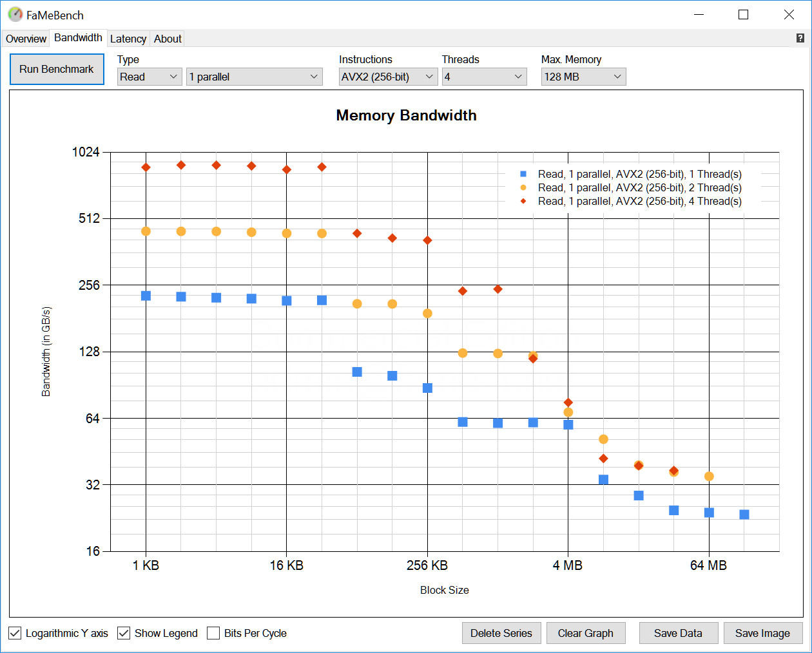The width and height of the screenshot is (812, 653).
Task: Enable the Bits Per Cycle checkbox
Action: coord(213,633)
